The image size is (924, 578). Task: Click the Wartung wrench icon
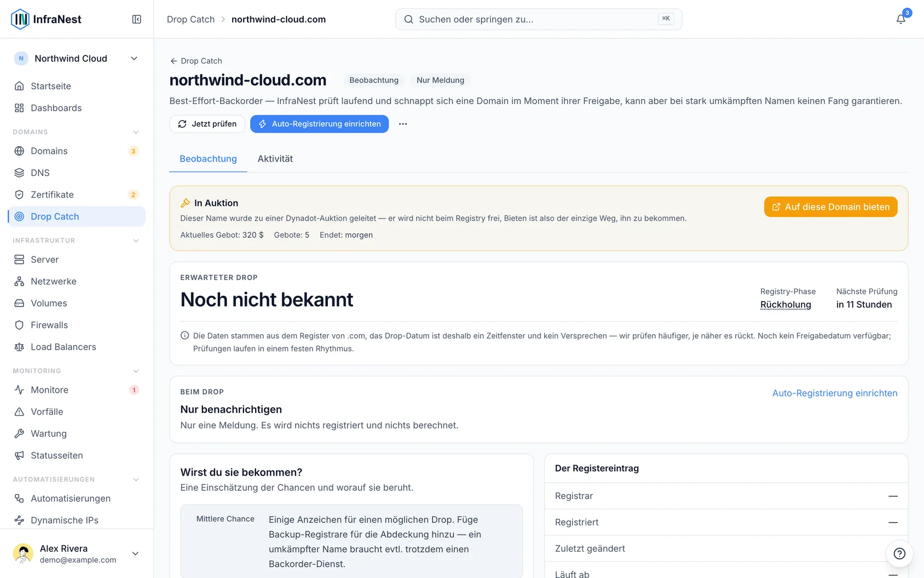(x=19, y=433)
